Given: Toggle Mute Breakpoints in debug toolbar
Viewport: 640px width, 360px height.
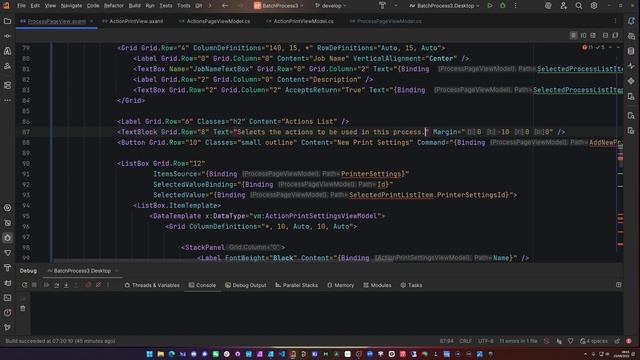Looking at the screenshot, I should click(98, 285).
